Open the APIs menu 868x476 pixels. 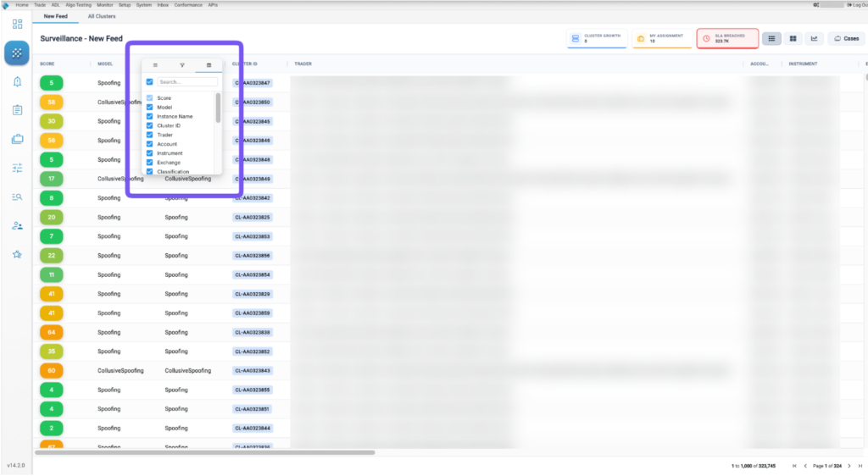(213, 5)
